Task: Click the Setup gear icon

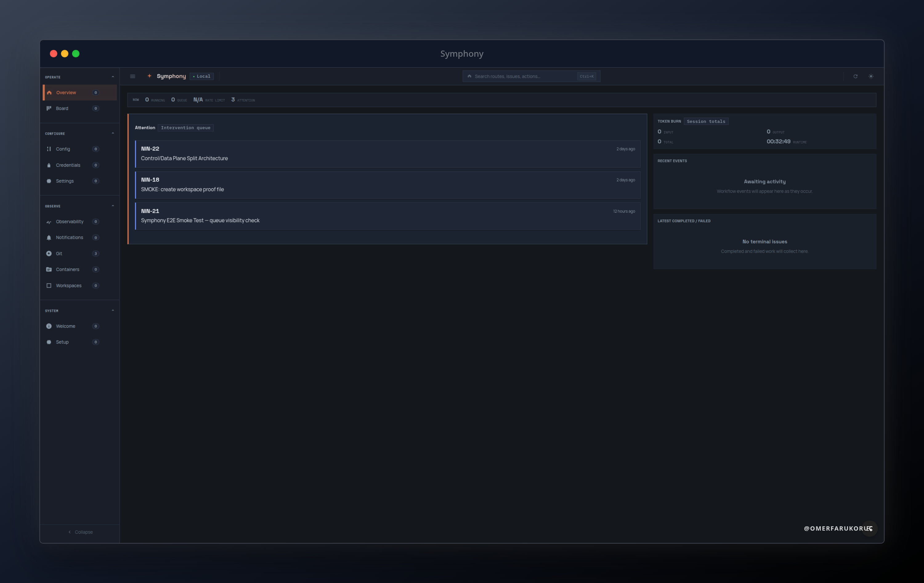Action: pos(49,342)
